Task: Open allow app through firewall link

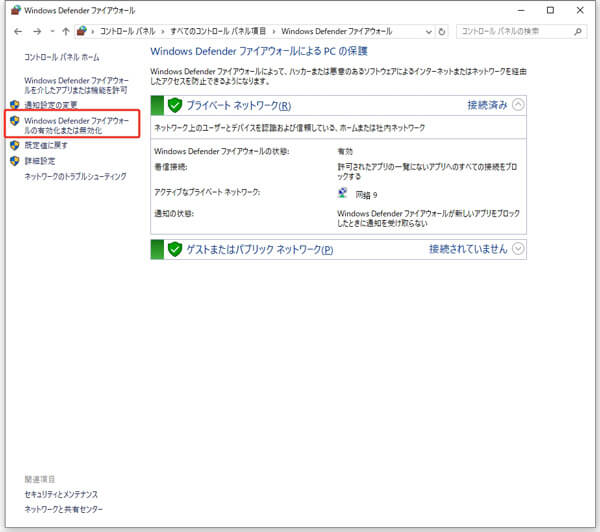Action: pos(76,85)
